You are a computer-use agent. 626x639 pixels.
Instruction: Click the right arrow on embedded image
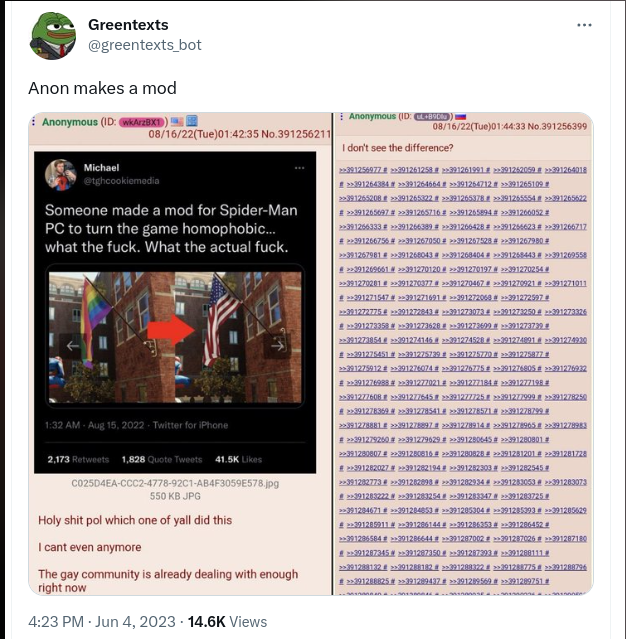[x=277, y=346]
